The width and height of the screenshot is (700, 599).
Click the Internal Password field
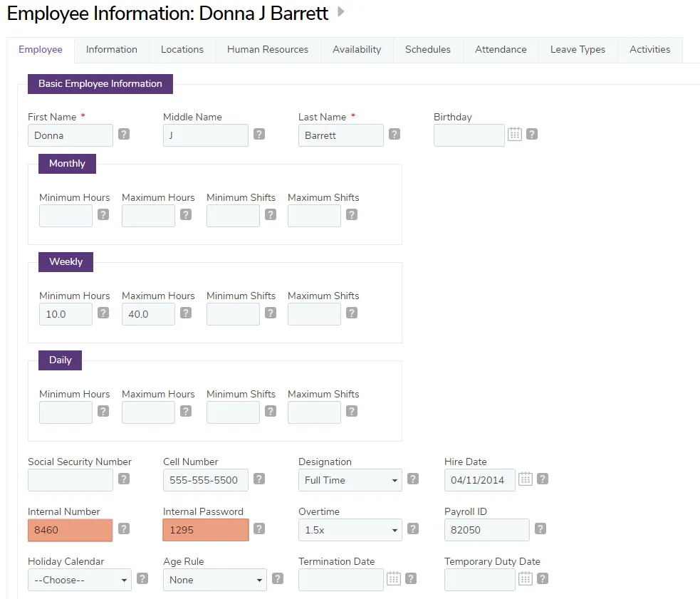click(205, 530)
